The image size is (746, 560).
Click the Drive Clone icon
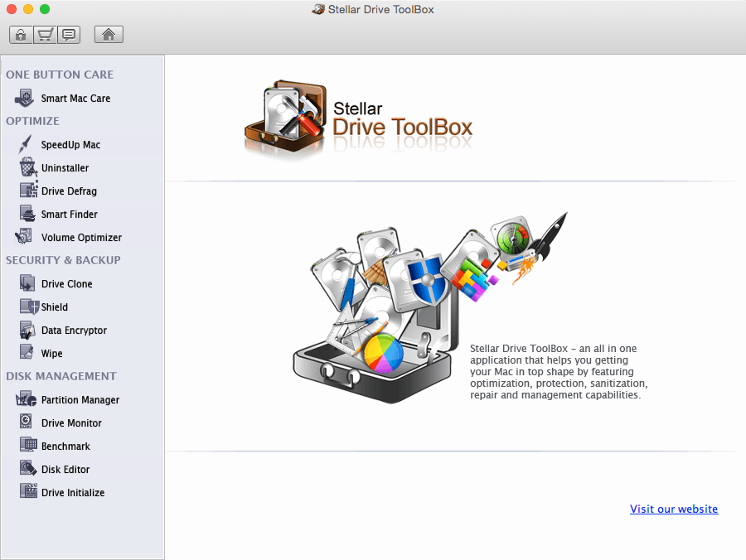pos(27,283)
